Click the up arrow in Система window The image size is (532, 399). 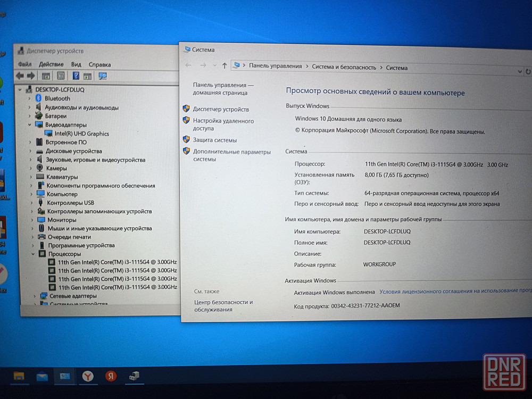(x=225, y=66)
